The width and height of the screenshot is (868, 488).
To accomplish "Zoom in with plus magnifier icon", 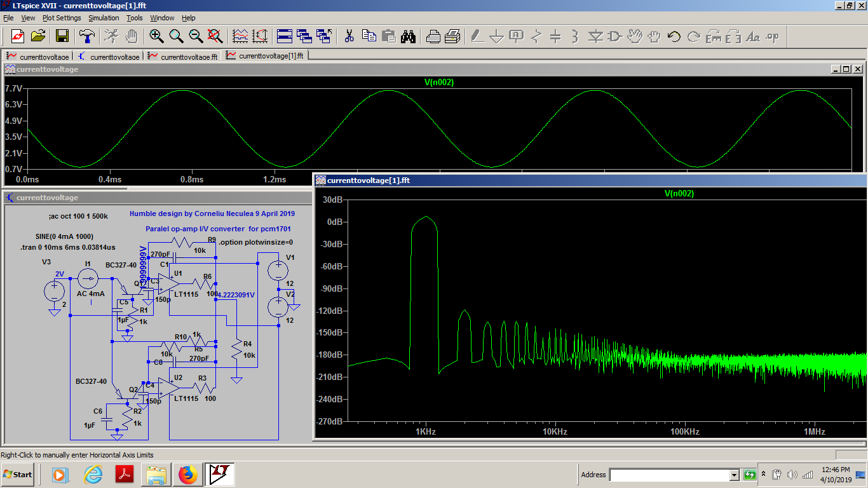I will coord(156,36).
